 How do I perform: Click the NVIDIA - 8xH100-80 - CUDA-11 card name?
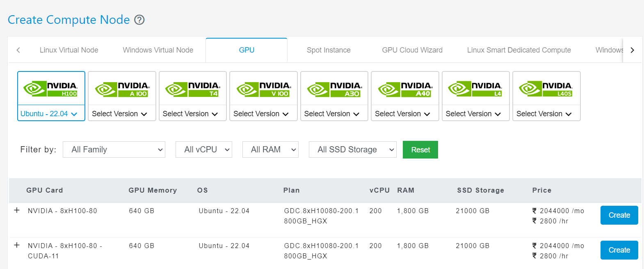click(65, 251)
